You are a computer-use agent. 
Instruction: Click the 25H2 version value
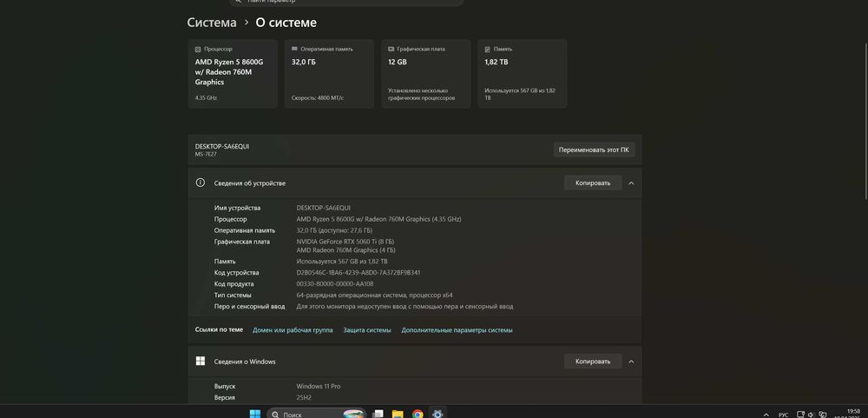pos(304,397)
